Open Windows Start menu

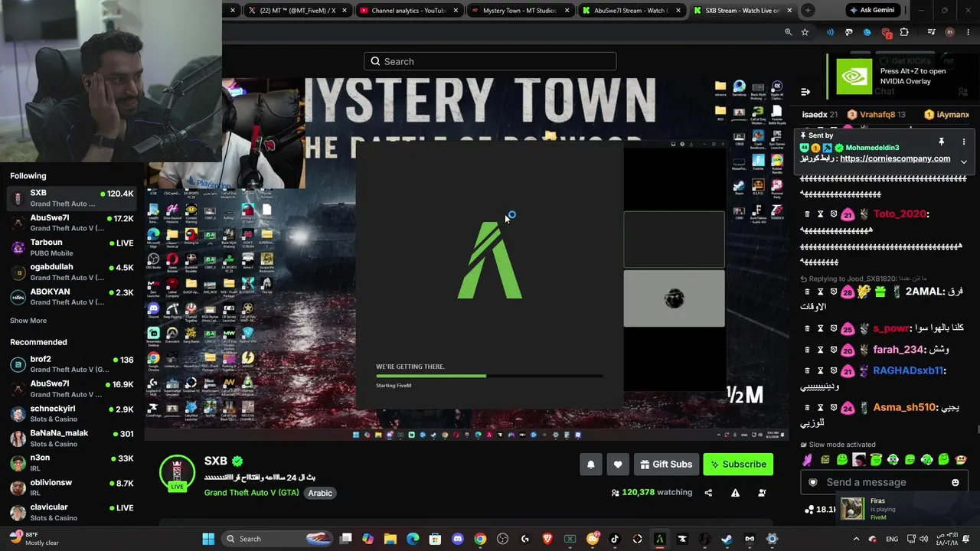pos(208,539)
